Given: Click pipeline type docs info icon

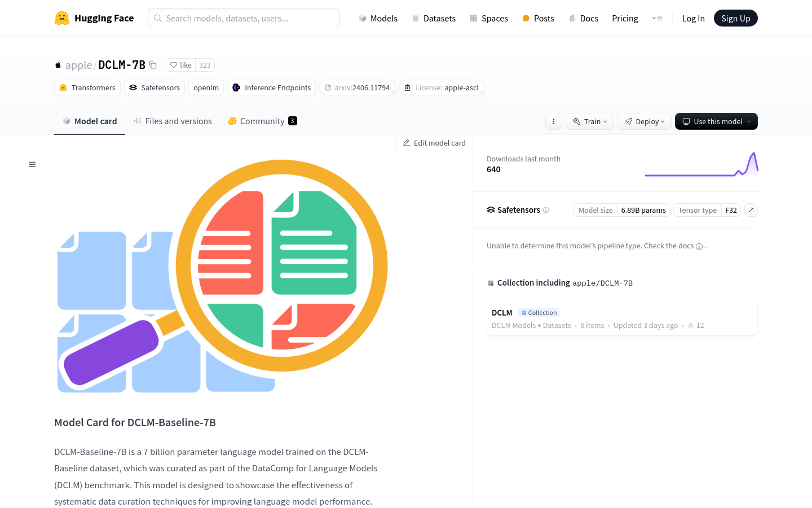Looking at the screenshot, I should [699, 247].
